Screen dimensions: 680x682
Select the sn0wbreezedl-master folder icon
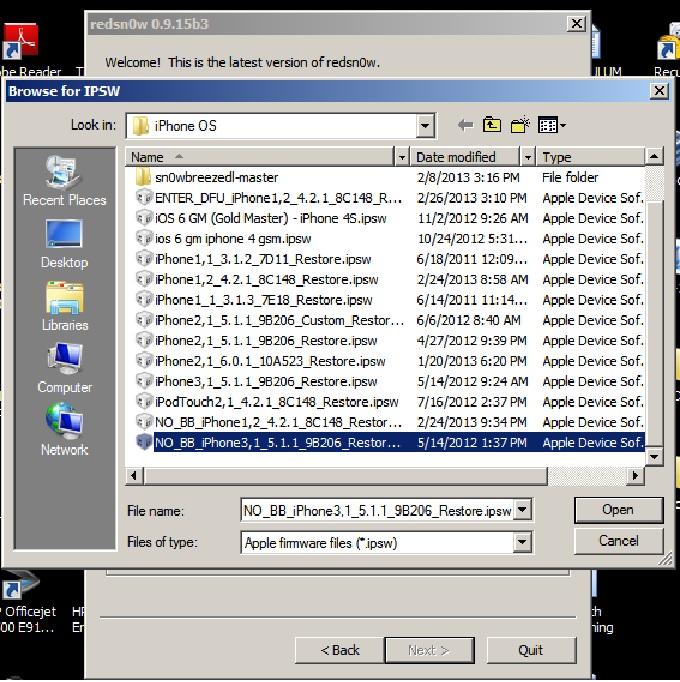143,177
